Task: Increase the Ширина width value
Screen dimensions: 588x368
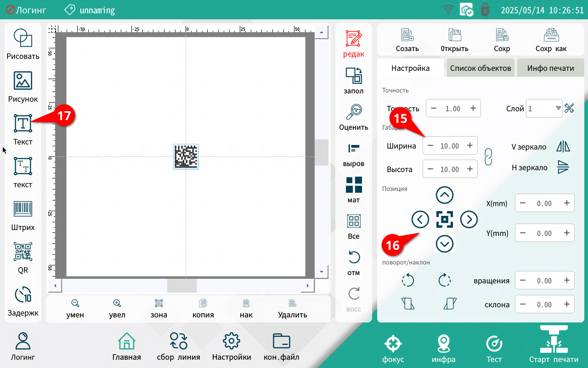Action: click(x=469, y=146)
